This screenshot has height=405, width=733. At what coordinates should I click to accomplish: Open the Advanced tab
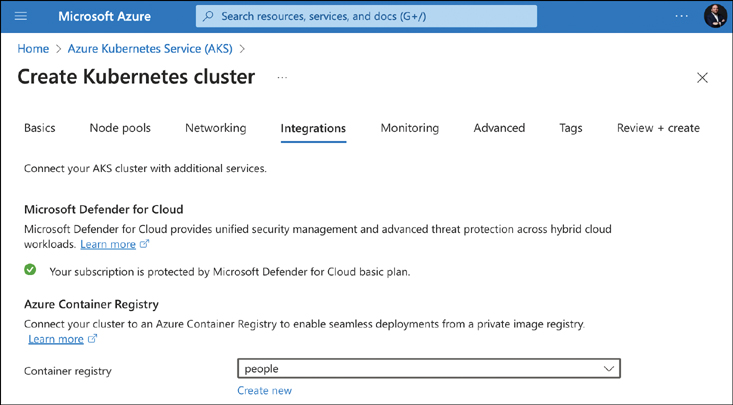[499, 128]
